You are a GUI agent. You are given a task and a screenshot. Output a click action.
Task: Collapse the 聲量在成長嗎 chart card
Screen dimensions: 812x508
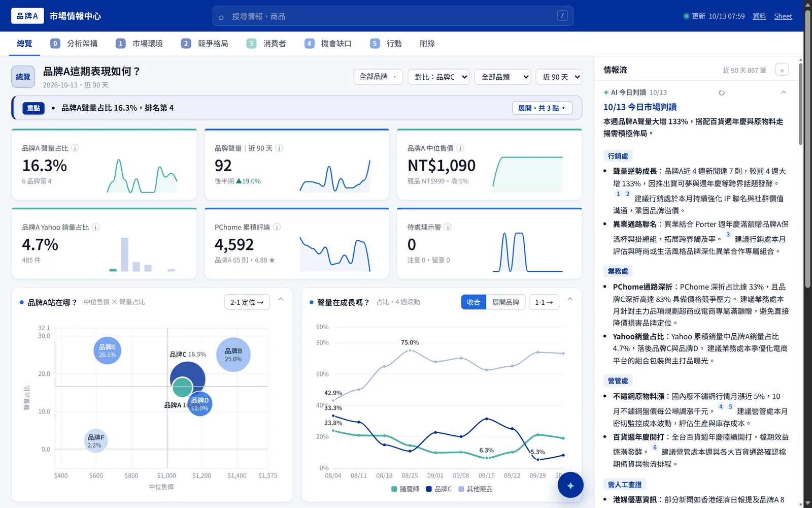tap(570, 299)
